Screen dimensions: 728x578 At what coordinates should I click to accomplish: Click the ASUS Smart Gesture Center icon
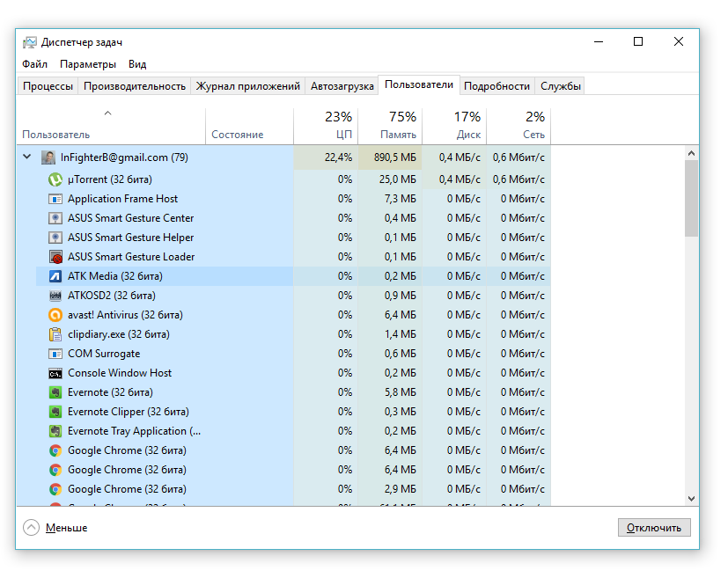tap(55, 218)
